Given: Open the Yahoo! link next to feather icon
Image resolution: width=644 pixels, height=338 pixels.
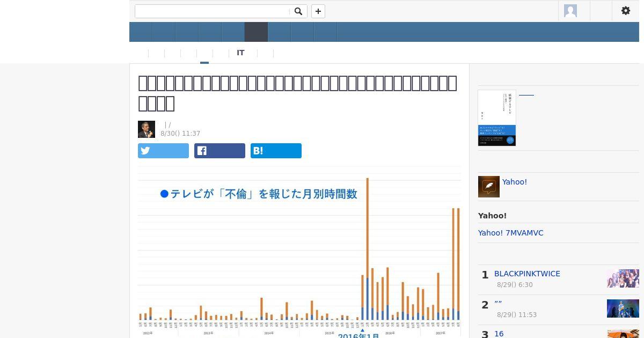Looking at the screenshot, I should 515,182.
